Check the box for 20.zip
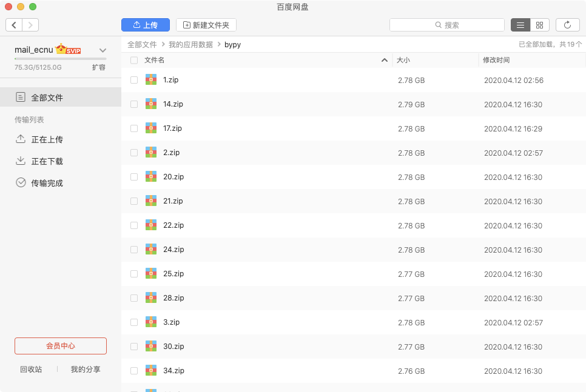The image size is (586, 392). [x=134, y=177]
